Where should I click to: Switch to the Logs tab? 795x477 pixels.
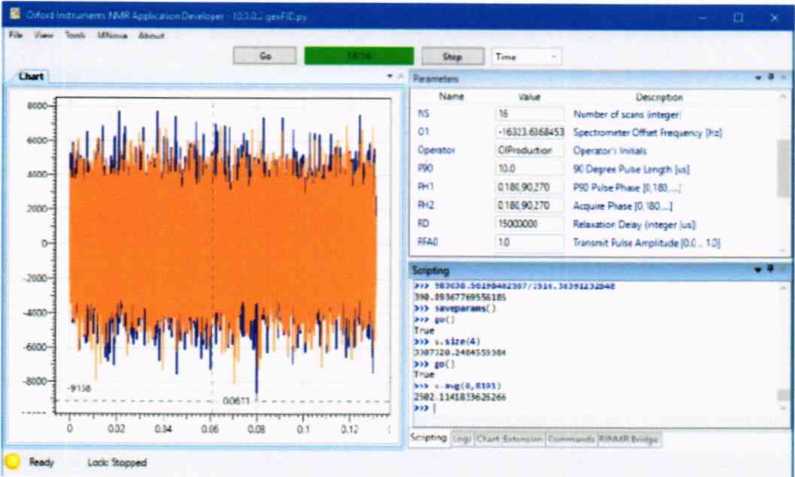click(x=461, y=439)
